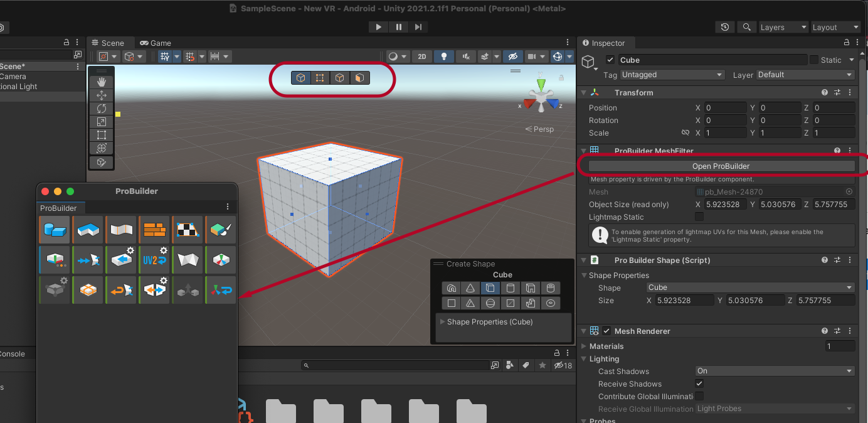Switch to Edge selection mode
This screenshot has height=423, width=868.
point(340,78)
